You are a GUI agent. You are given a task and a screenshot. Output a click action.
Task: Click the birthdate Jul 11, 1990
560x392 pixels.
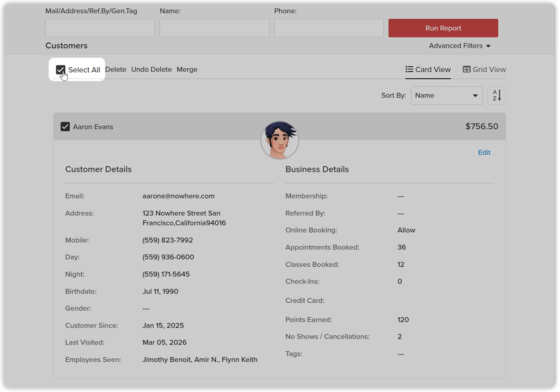[x=161, y=291]
